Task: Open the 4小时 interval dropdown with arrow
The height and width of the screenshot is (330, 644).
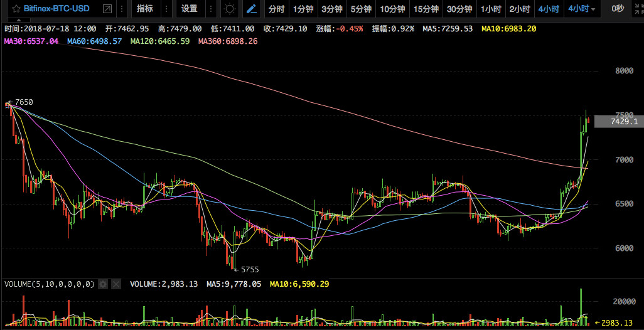Action: tap(582, 9)
